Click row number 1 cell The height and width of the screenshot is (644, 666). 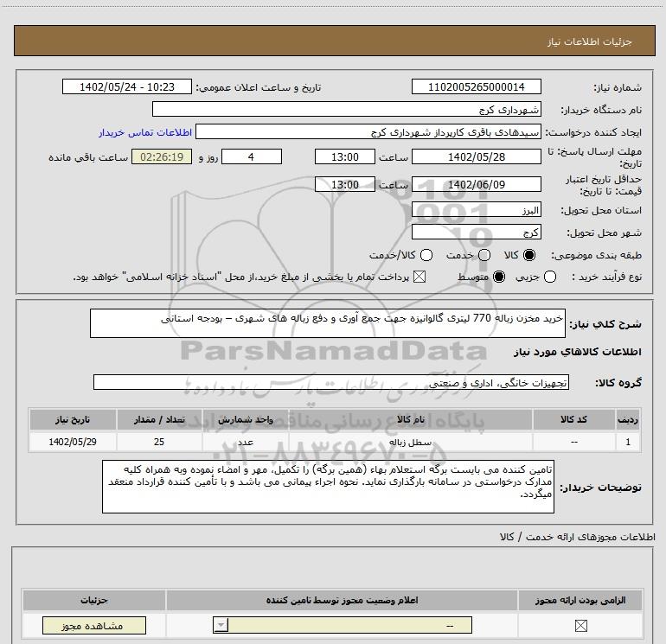click(628, 442)
